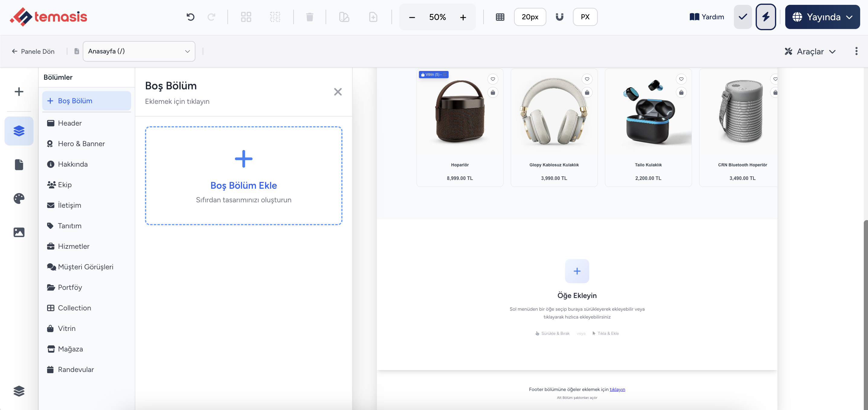This screenshot has width=868, height=410.
Task: Click the Hoparlör product title text
Action: click(460, 165)
